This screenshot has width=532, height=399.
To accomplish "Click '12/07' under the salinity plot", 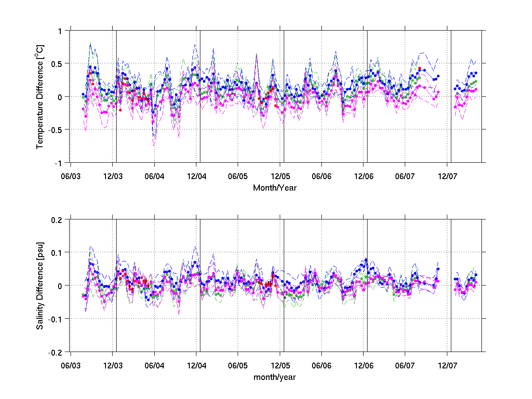I will 447,366.
